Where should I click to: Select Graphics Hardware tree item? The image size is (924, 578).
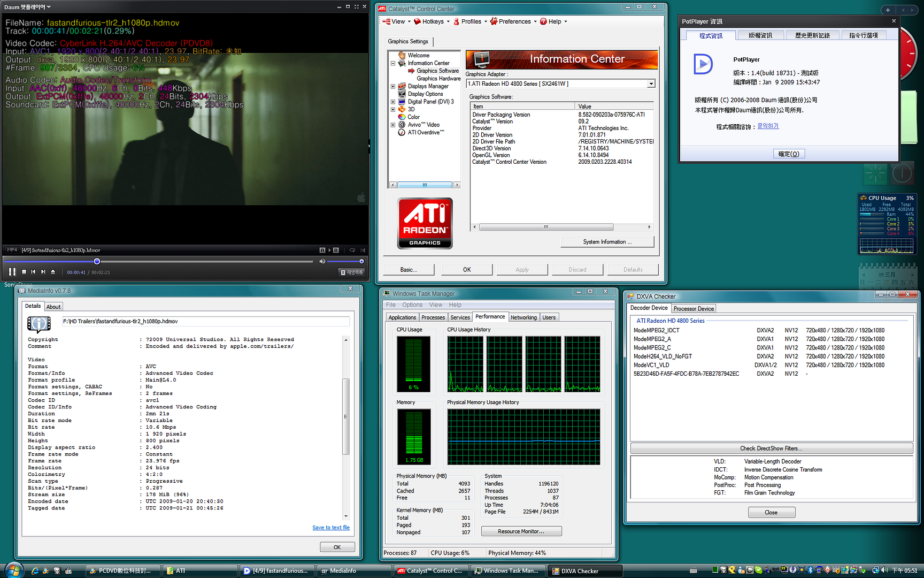[x=438, y=79]
